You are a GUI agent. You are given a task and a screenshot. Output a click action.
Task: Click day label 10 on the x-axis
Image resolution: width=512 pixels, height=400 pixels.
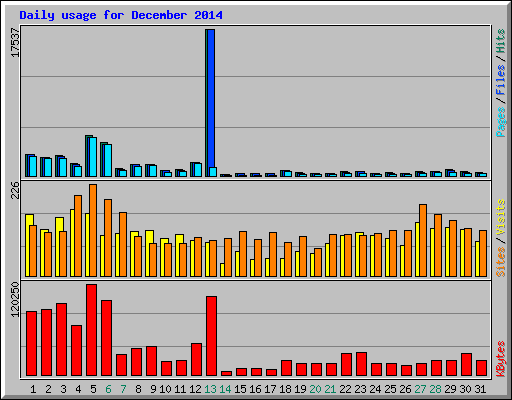[x=165, y=389]
